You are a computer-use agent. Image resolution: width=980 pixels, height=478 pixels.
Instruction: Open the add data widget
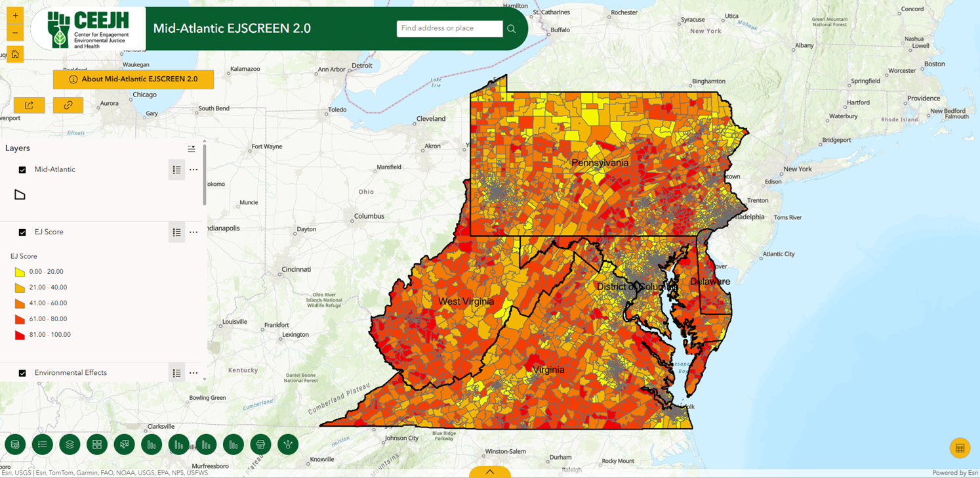point(15,445)
